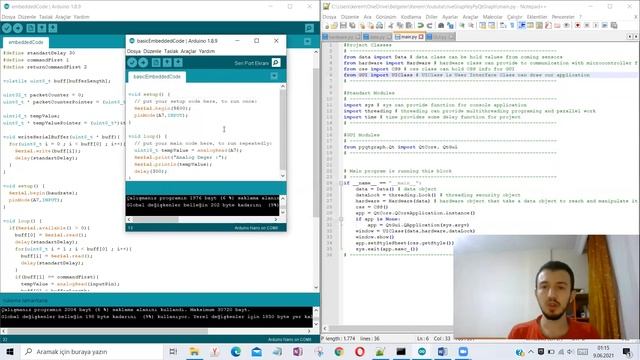Screen dimensions: 640x360
Task: Open Zoom app from the taskbar
Action: 463,351
